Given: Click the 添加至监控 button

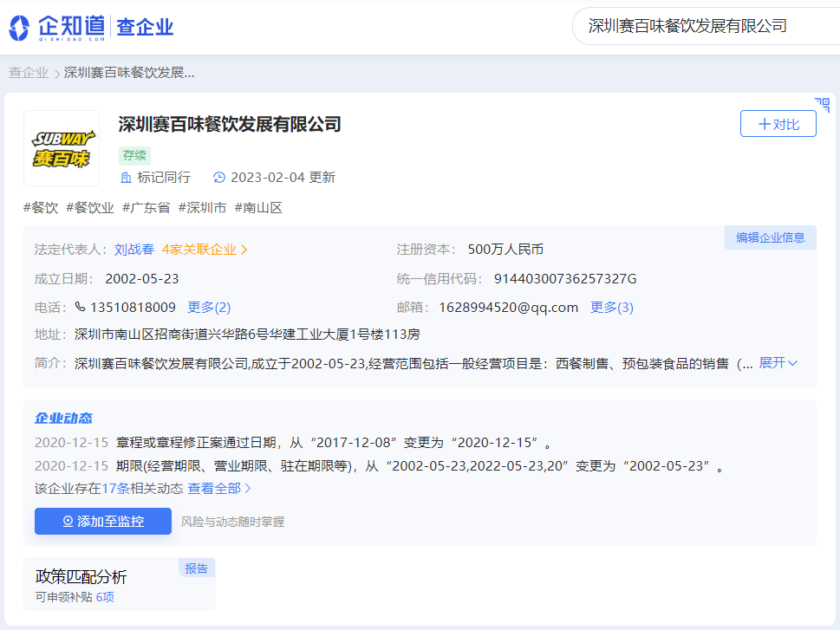Looking at the screenshot, I should 103,522.
